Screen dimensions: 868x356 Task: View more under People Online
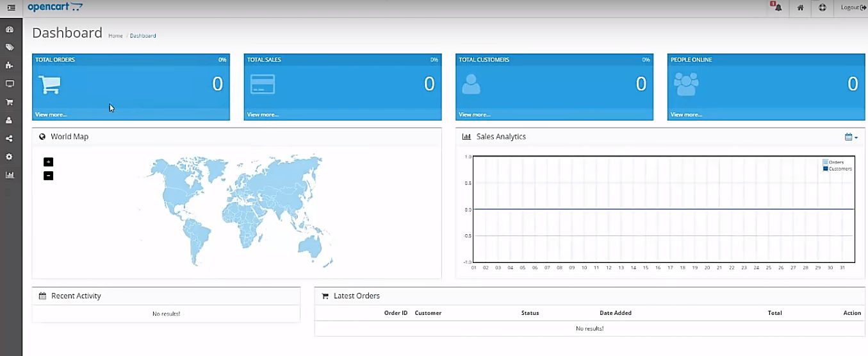click(x=686, y=114)
